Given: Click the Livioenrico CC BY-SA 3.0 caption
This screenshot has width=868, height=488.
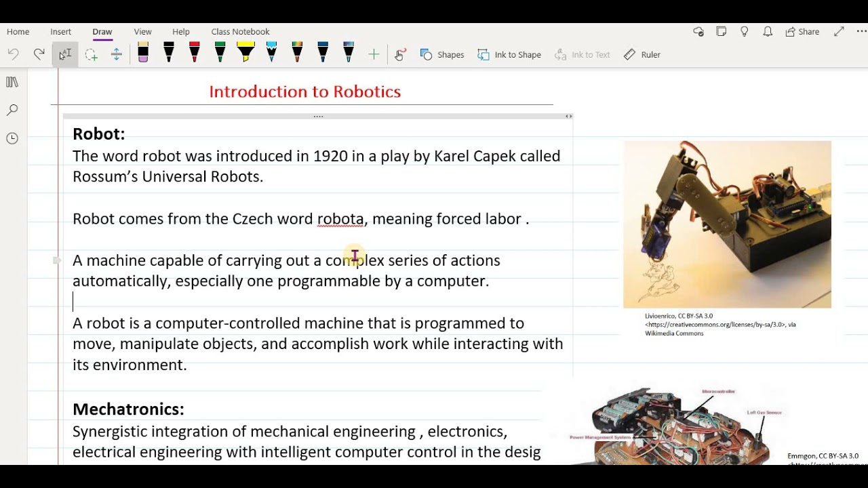Looking at the screenshot, I should click(x=720, y=325).
